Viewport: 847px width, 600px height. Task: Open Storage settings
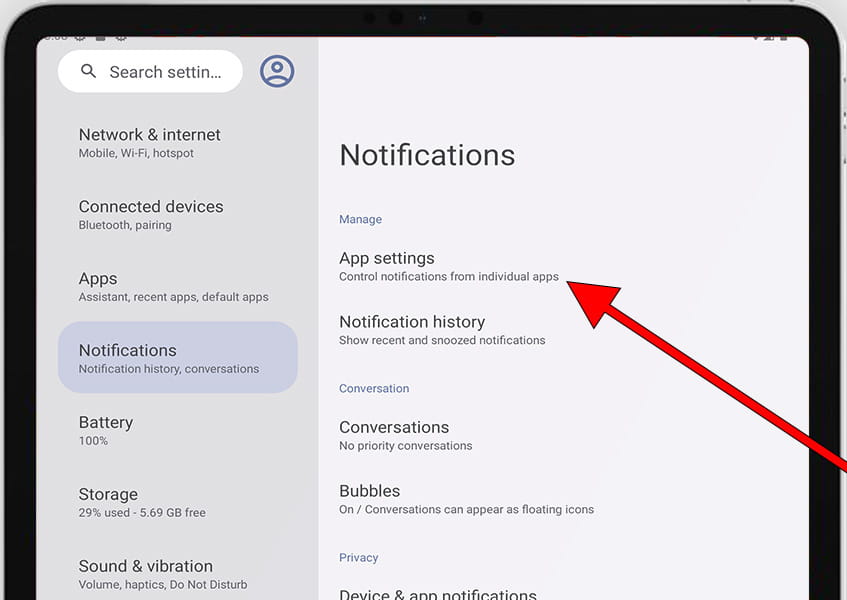pyautogui.click(x=177, y=502)
